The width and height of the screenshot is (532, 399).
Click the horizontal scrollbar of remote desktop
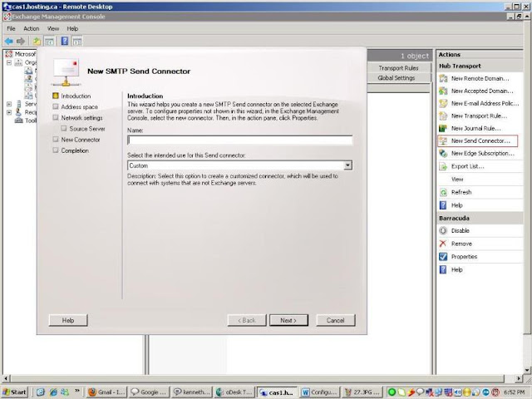pyautogui.click(x=258, y=378)
